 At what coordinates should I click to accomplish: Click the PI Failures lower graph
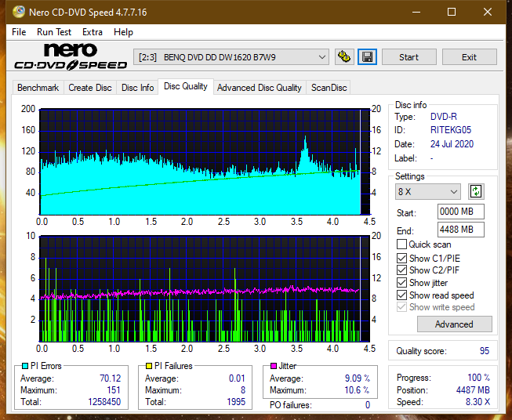[x=205, y=288]
